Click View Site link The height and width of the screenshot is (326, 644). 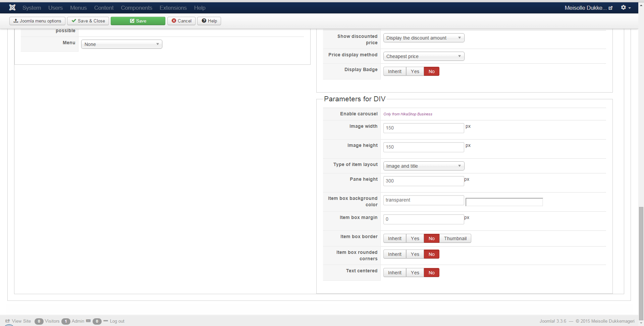tap(21, 321)
